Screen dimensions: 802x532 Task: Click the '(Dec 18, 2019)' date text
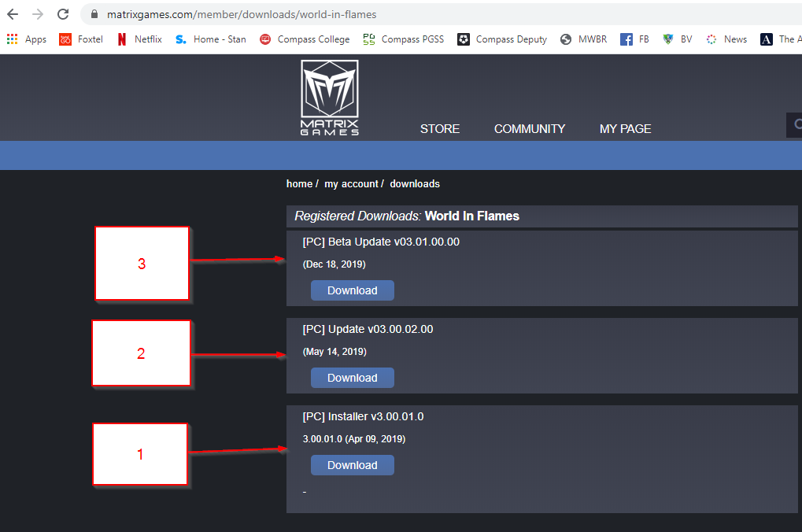(x=334, y=264)
